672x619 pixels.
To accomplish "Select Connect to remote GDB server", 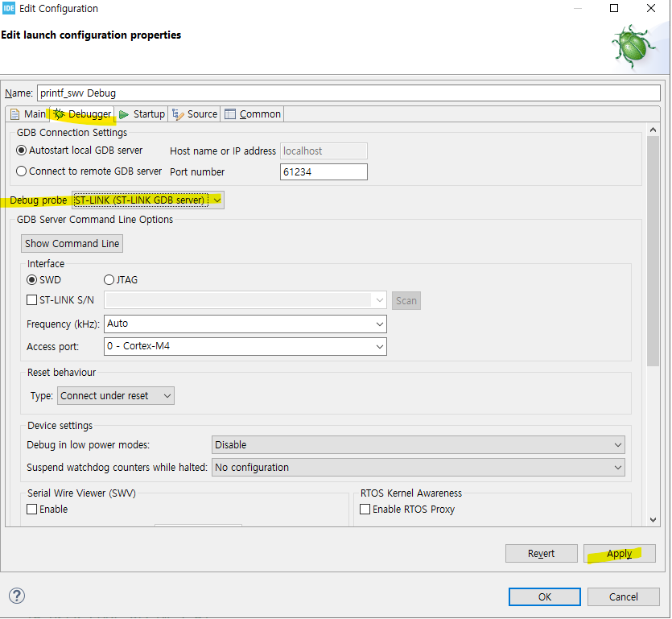I will pos(22,171).
